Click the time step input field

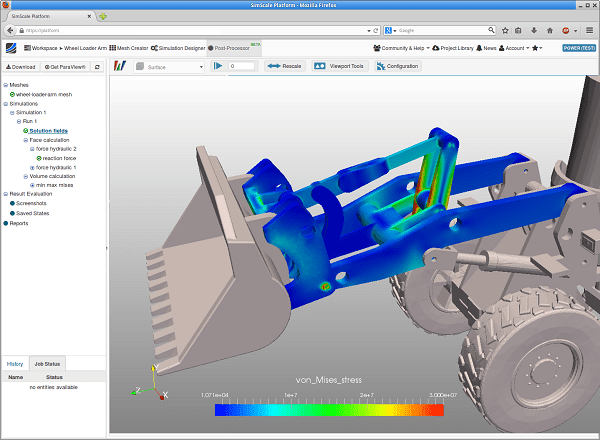(x=242, y=66)
